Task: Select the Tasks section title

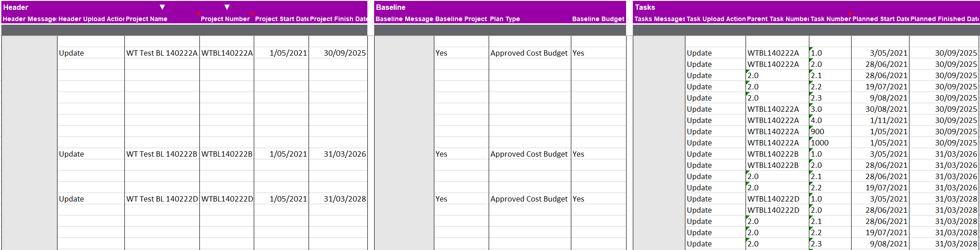Action: click(x=645, y=7)
